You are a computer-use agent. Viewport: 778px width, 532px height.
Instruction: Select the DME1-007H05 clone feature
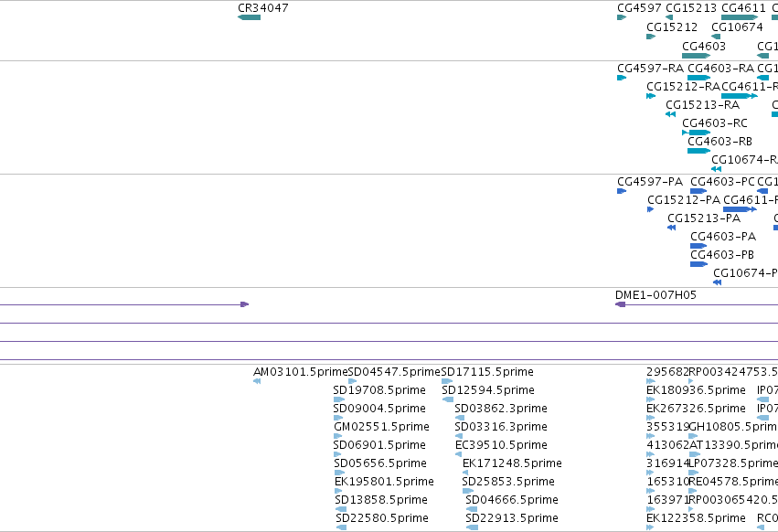tap(697, 304)
